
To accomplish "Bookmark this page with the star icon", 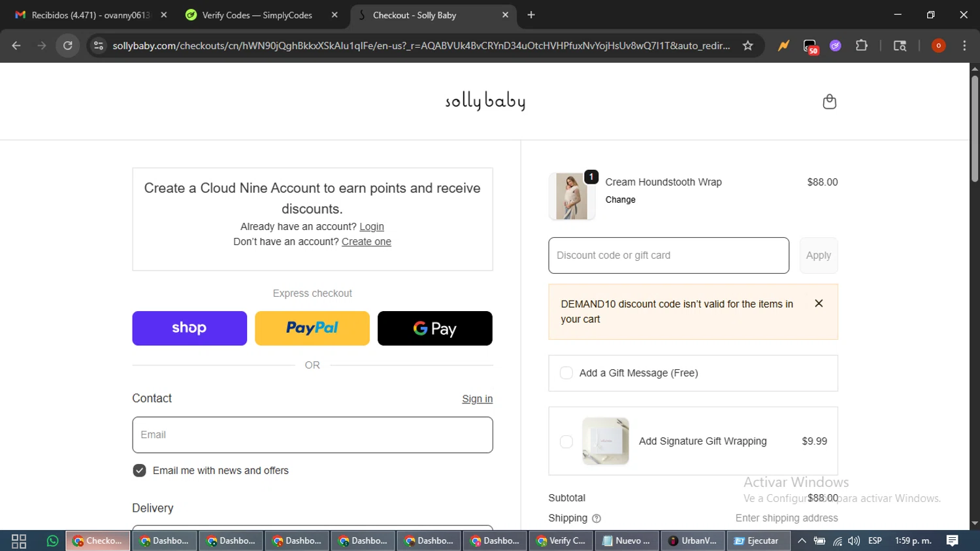I will click(748, 46).
